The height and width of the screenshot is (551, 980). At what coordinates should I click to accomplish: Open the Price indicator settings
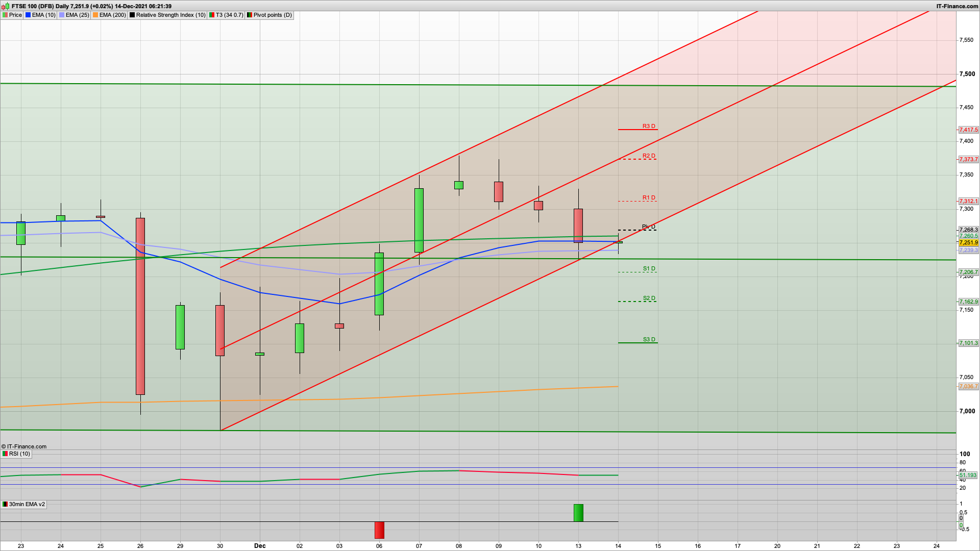click(x=12, y=15)
